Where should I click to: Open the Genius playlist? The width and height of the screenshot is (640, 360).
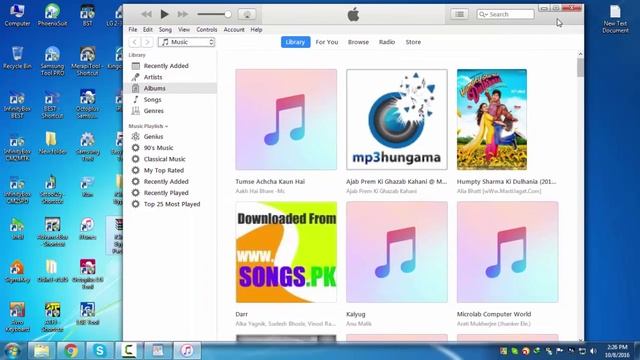(170, 137)
